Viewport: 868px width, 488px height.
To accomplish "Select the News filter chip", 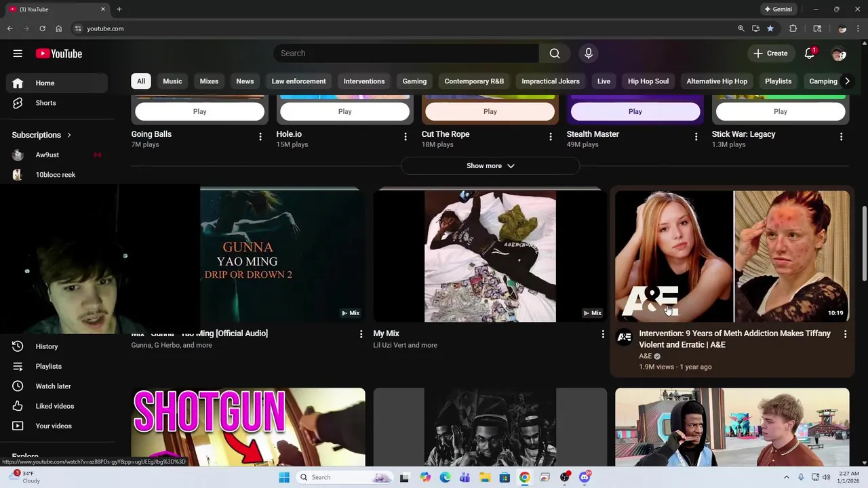I will (245, 81).
